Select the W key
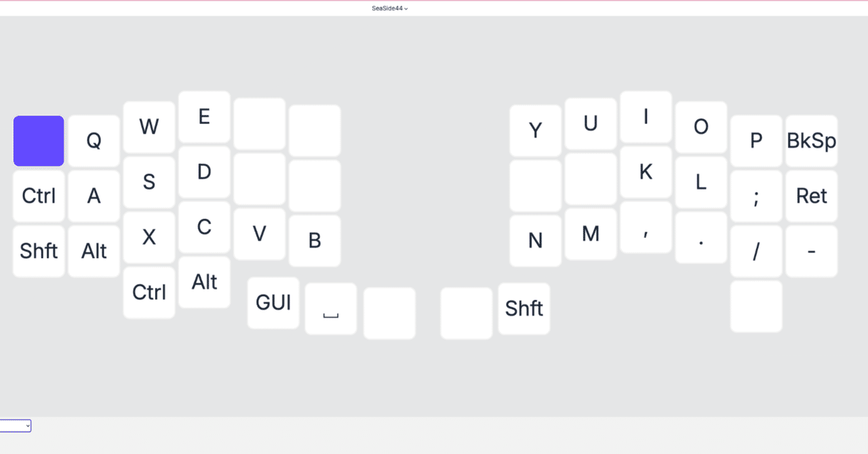 [149, 127]
